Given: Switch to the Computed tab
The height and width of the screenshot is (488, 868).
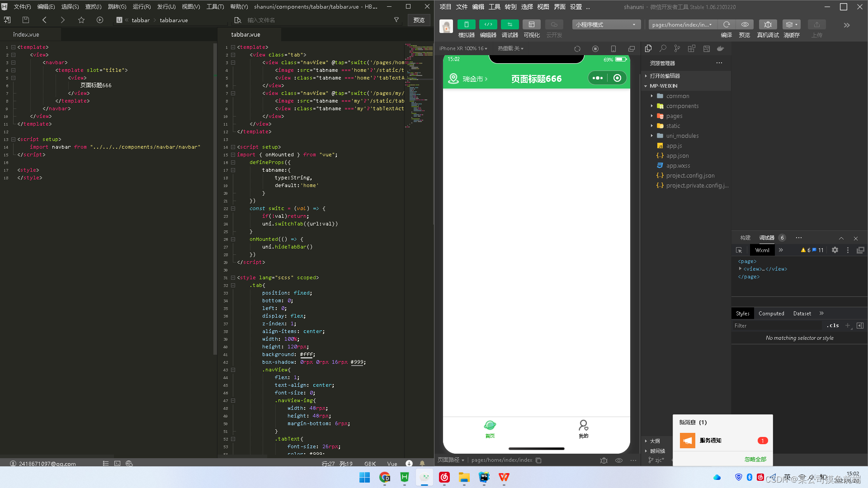Looking at the screenshot, I should [x=771, y=313].
